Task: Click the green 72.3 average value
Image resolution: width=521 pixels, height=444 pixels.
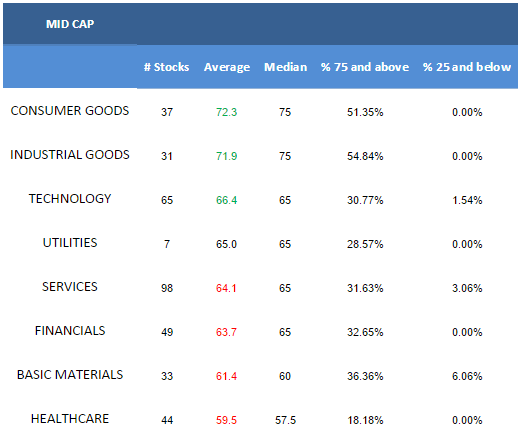Action: tap(226, 112)
